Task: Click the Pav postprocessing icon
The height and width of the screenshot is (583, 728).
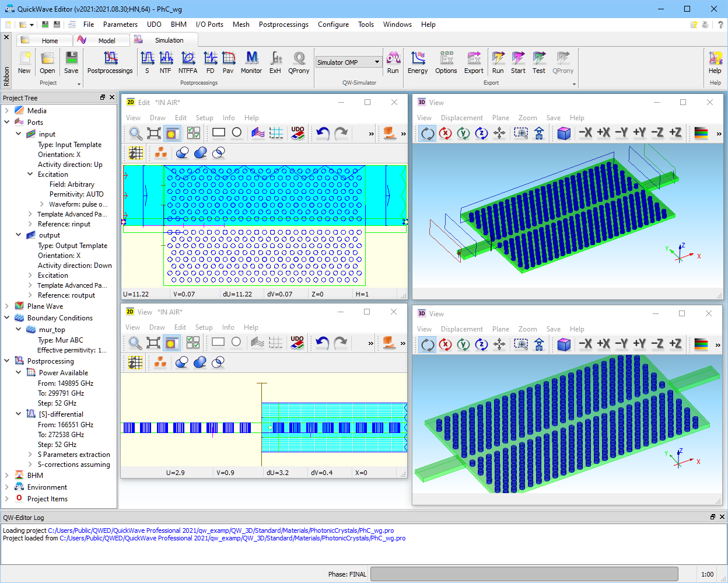Action: [x=228, y=62]
